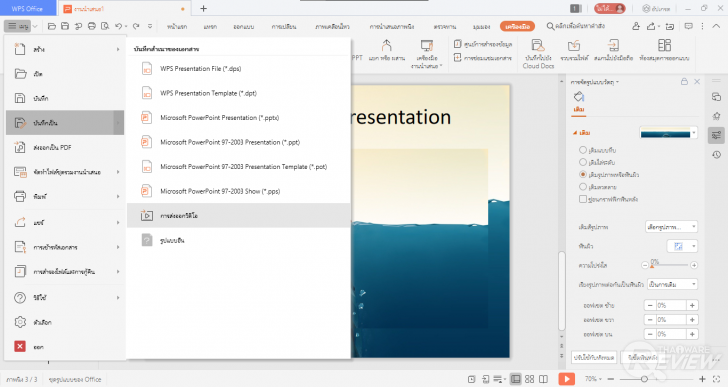Decrease the top offset with minus button
This screenshot has width=728, height=387.
coord(650,334)
